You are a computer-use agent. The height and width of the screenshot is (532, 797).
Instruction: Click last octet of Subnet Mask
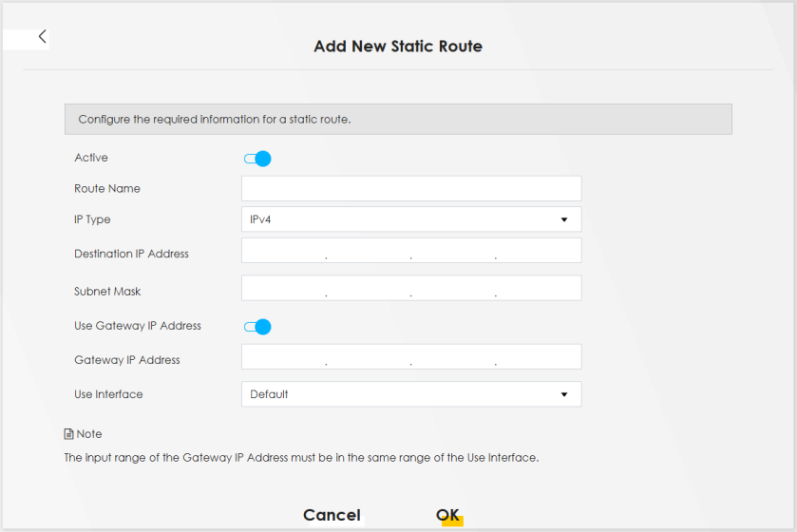(x=538, y=288)
